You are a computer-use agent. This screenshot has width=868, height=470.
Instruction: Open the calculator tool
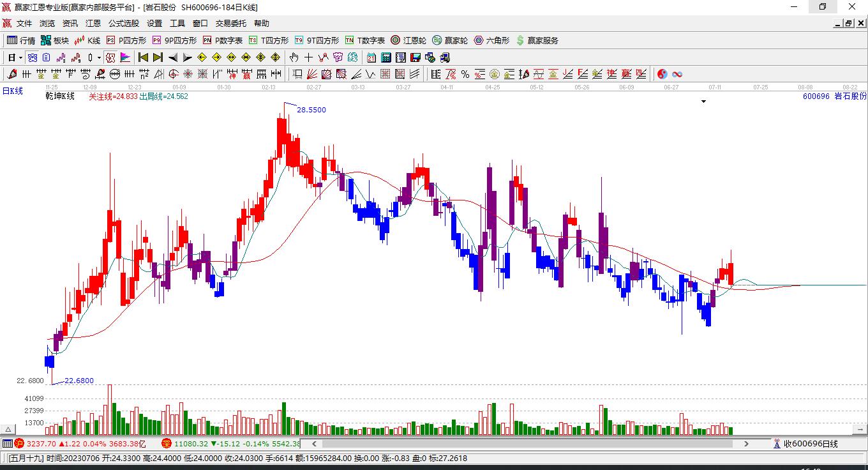(x=386, y=57)
